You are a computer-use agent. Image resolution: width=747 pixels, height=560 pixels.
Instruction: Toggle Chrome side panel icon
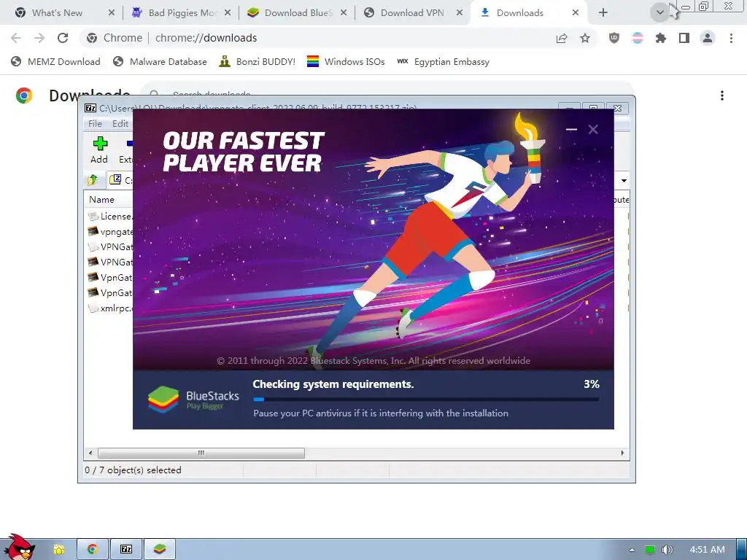[x=684, y=38]
